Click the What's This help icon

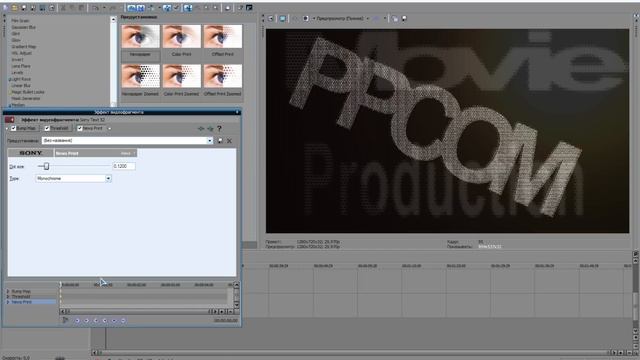pyautogui.click(x=240, y=8)
